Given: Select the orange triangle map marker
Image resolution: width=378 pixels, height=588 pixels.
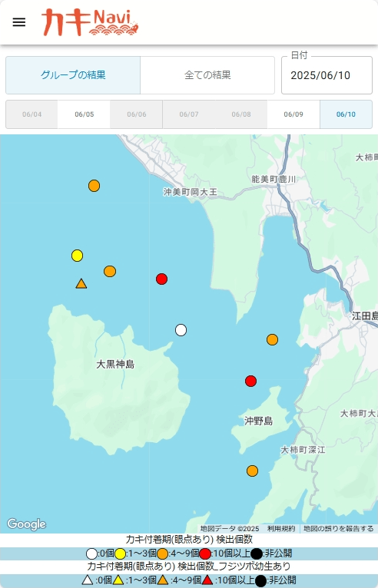Looking at the screenshot, I should [x=81, y=283].
